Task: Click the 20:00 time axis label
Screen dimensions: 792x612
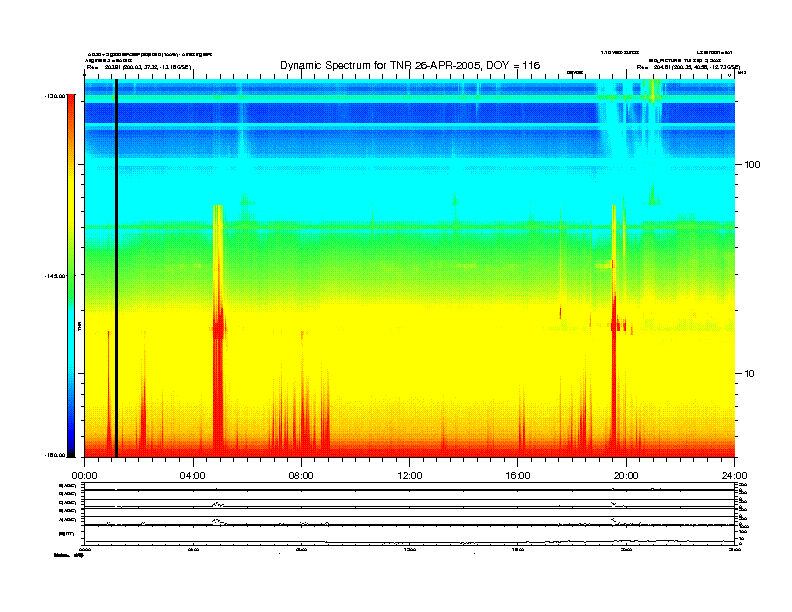Action: [626, 476]
